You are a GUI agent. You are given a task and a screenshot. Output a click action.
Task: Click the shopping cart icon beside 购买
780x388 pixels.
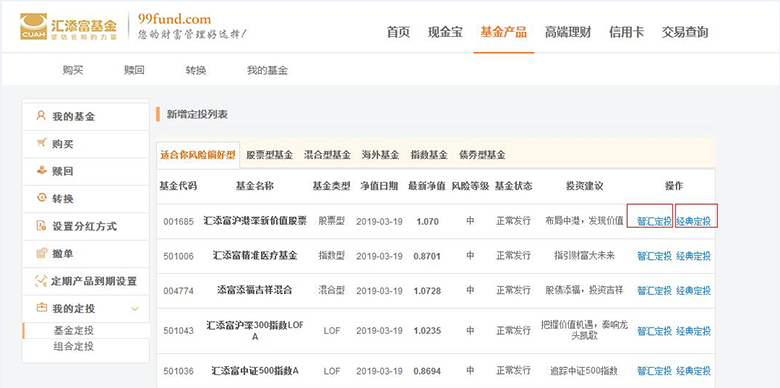41,143
